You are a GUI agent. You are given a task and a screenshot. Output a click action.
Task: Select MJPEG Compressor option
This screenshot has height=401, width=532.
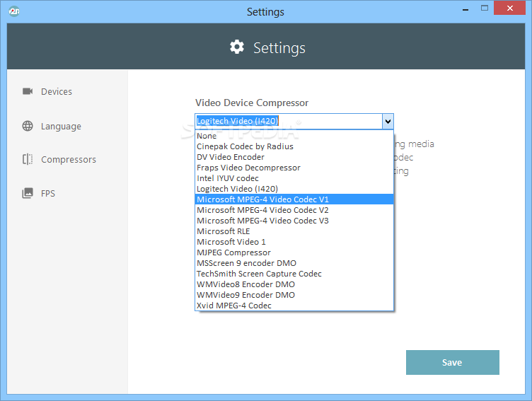point(294,252)
